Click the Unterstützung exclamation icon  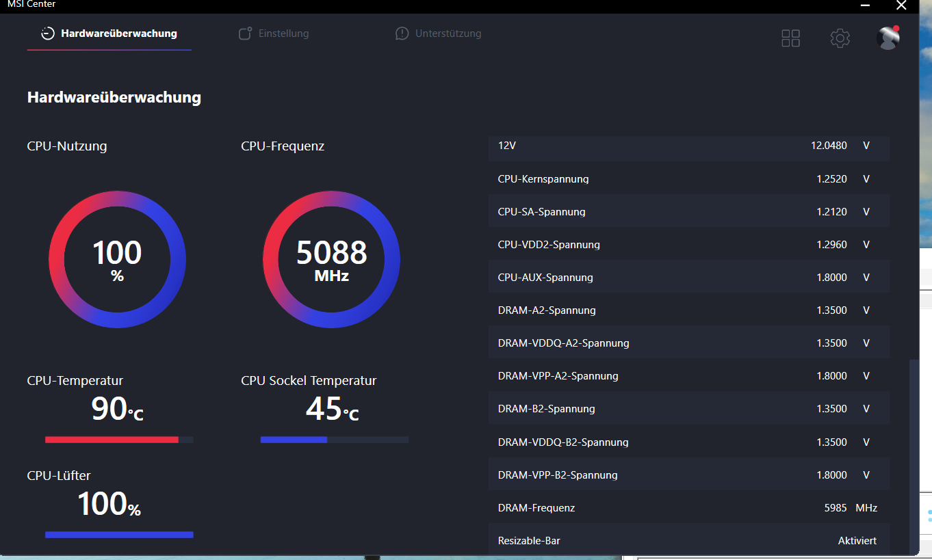[402, 34]
